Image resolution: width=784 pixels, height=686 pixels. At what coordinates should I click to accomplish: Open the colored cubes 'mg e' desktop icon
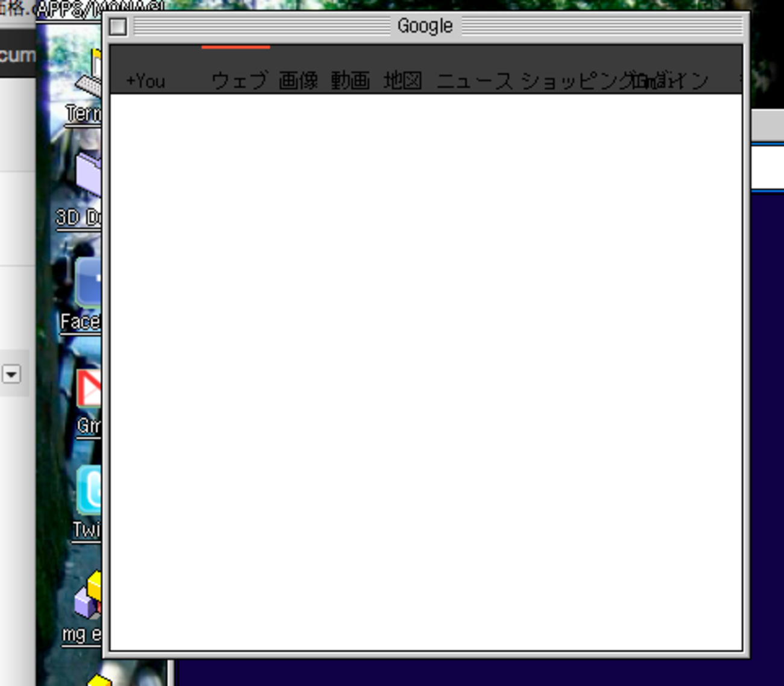[x=89, y=595]
